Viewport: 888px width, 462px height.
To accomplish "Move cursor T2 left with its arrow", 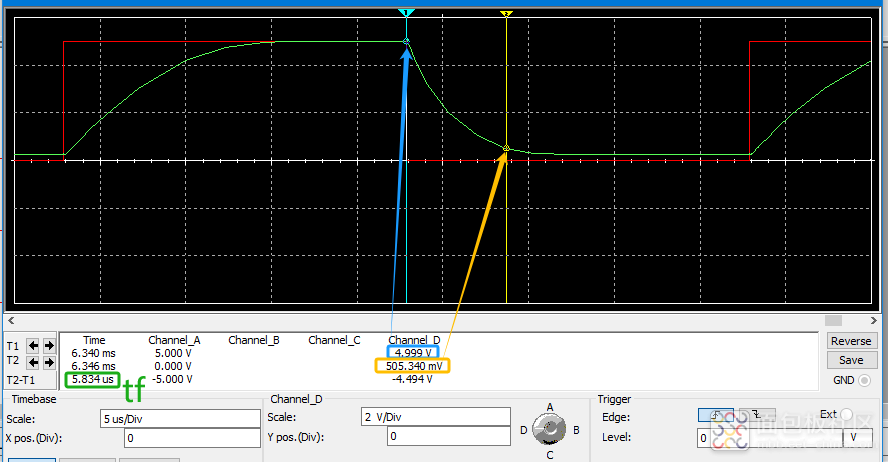I will click(x=33, y=362).
